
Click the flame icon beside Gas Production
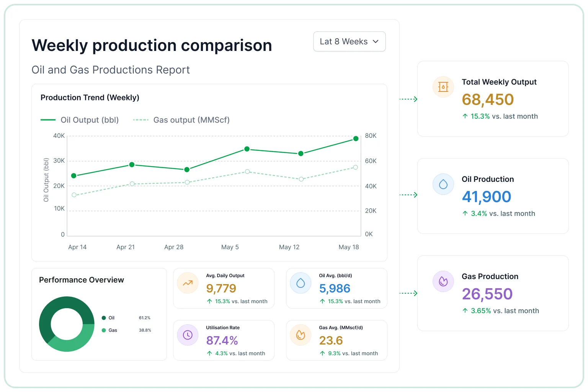click(443, 281)
